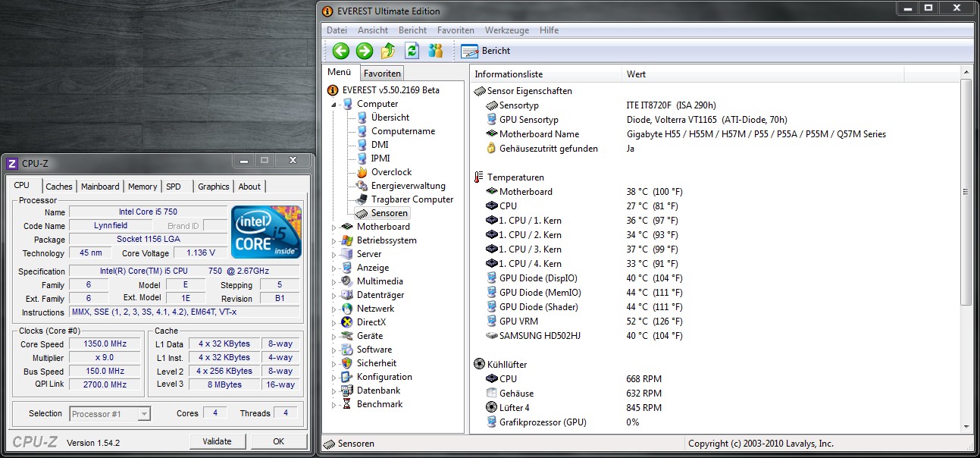Click the GPU Sensortyp monitor icon
This screenshot has height=458, width=980.
[x=492, y=120]
